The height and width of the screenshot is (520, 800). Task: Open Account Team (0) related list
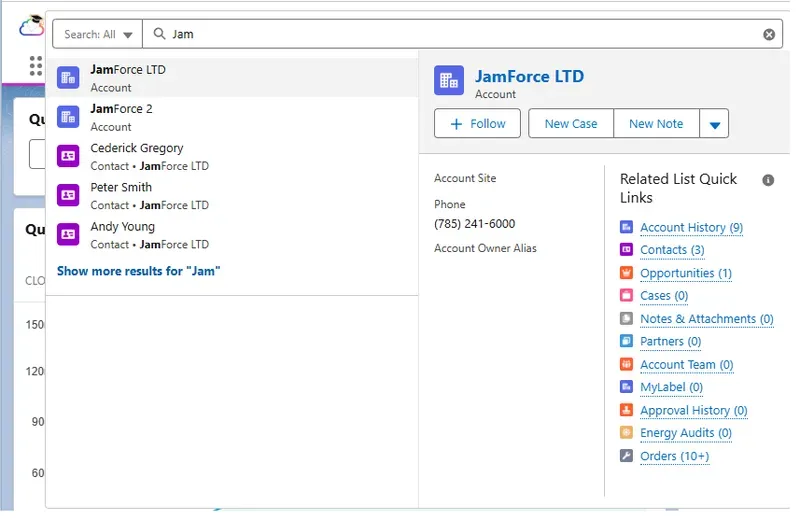(x=687, y=365)
